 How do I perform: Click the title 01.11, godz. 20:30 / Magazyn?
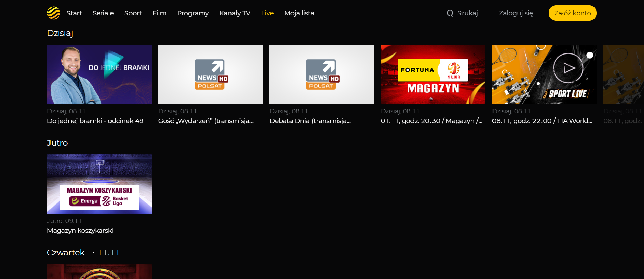pyautogui.click(x=432, y=121)
